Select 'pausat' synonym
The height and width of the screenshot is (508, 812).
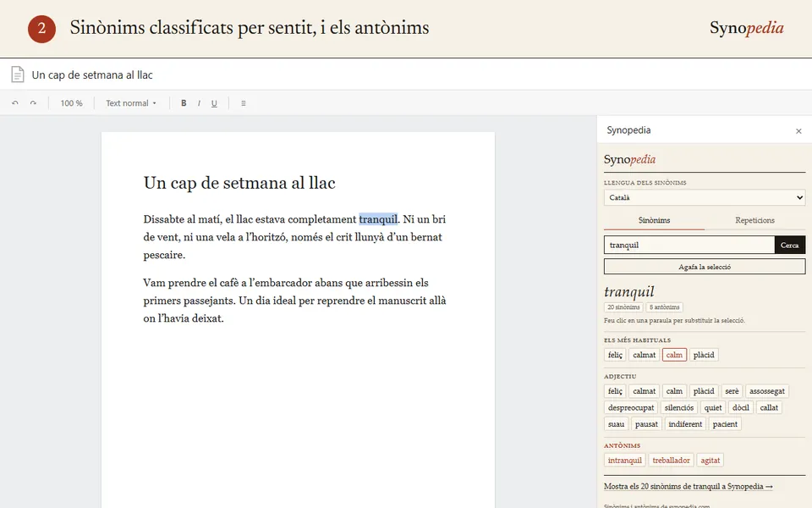point(646,424)
